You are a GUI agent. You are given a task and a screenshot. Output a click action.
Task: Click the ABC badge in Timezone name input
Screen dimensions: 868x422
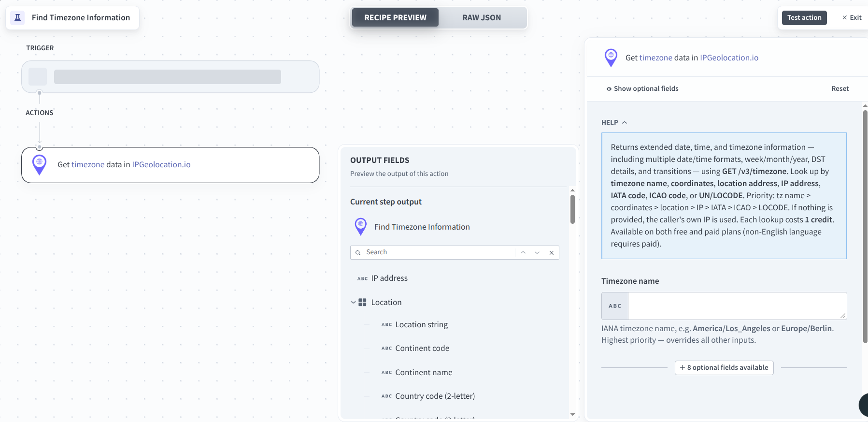[615, 306]
